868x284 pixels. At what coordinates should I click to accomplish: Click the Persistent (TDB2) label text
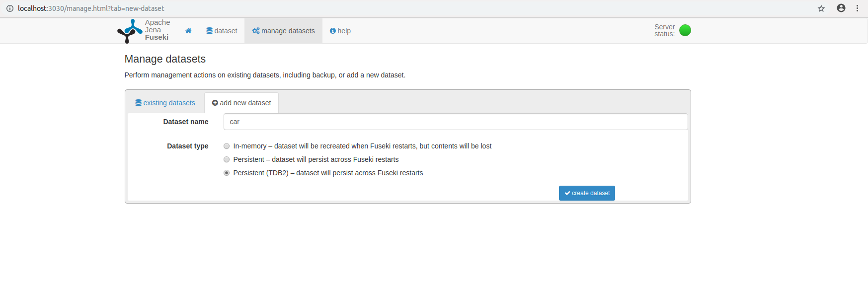328,173
